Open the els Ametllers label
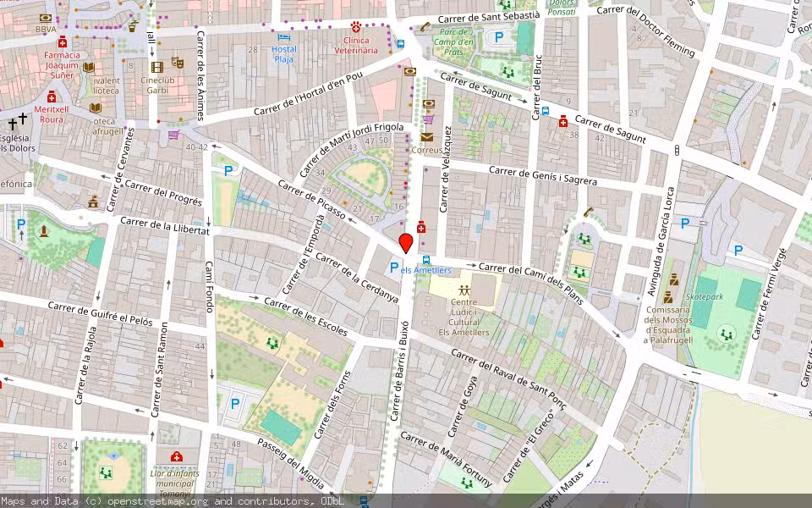The height and width of the screenshot is (508, 812). point(426,269)
